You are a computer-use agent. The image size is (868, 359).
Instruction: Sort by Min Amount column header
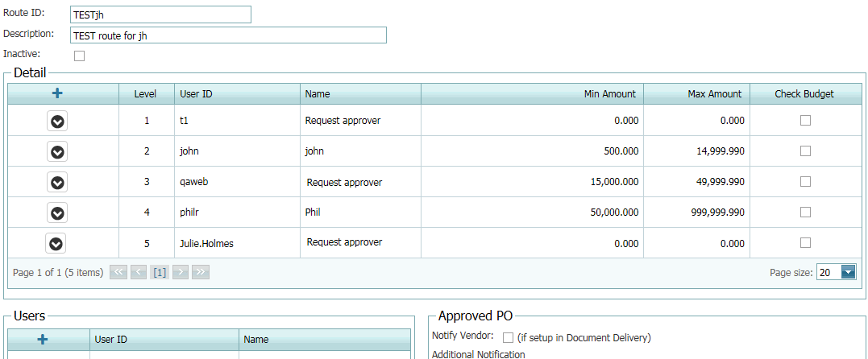609,94
